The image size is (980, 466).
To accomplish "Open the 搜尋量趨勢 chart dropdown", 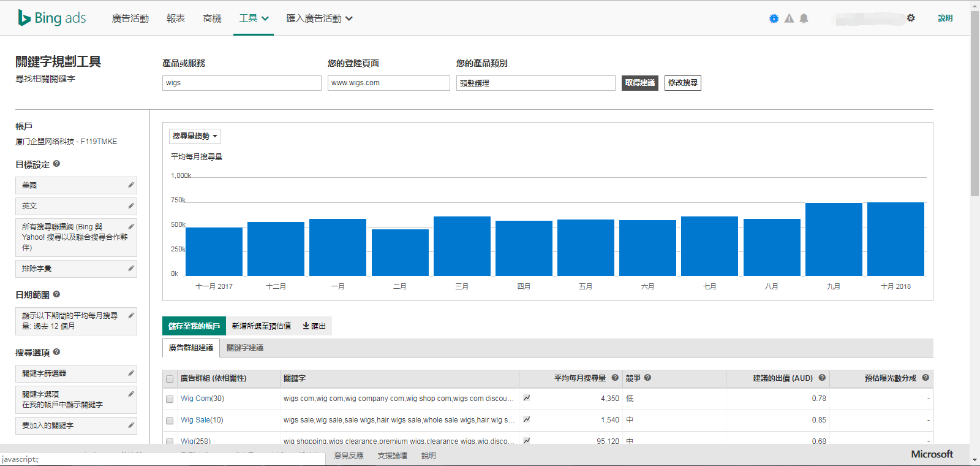I will (x=195, y=136).
